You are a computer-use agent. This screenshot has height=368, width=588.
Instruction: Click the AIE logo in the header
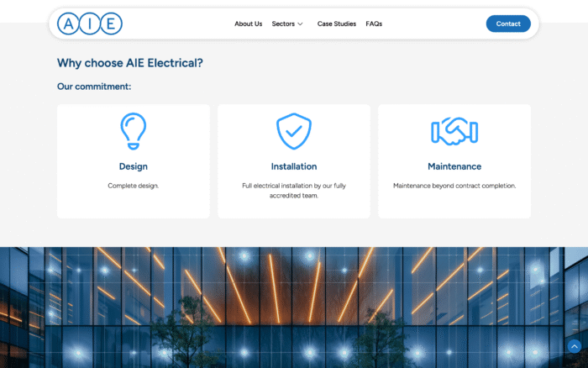pos(90,24)
